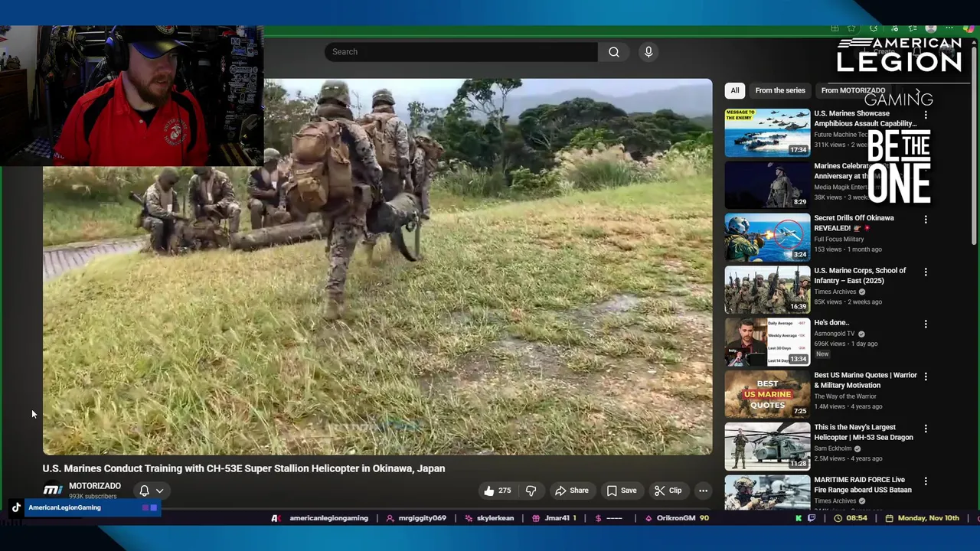Click the TikTok icon in overlay
Image resolution: width=980 pixels, height=551 pixels.
pos(16,507)
